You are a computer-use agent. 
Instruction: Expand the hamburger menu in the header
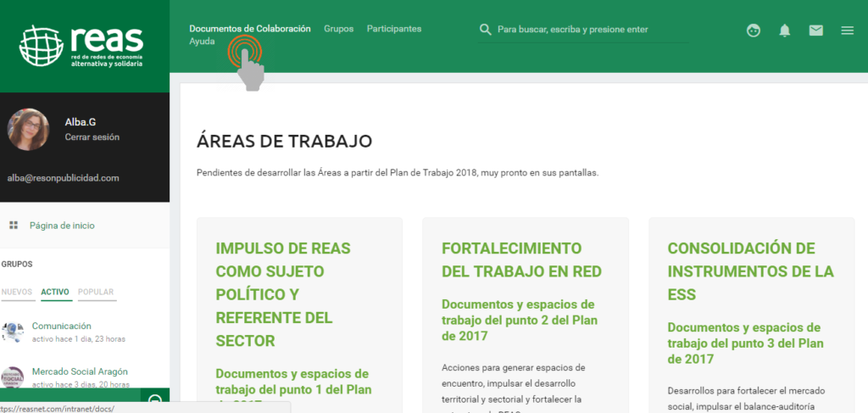point(847,31)
